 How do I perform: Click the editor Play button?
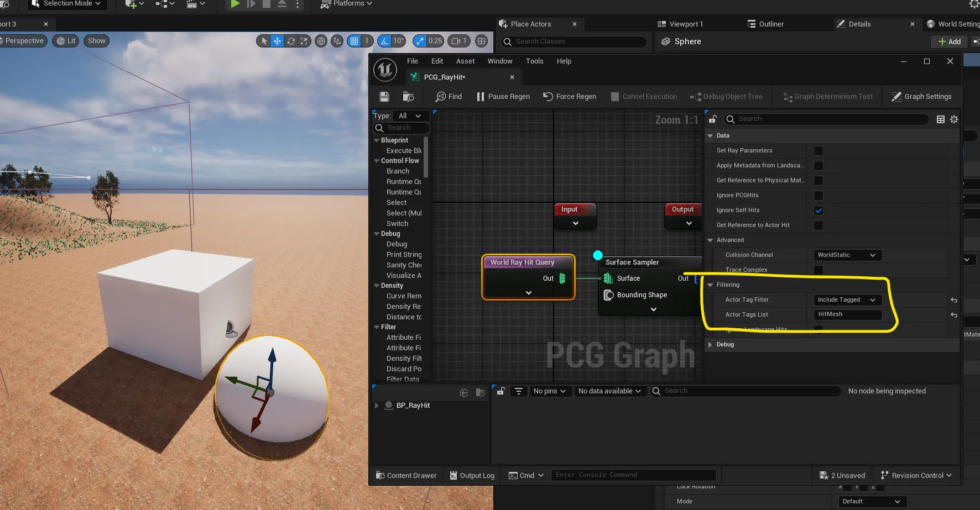(x=235, y=4)
